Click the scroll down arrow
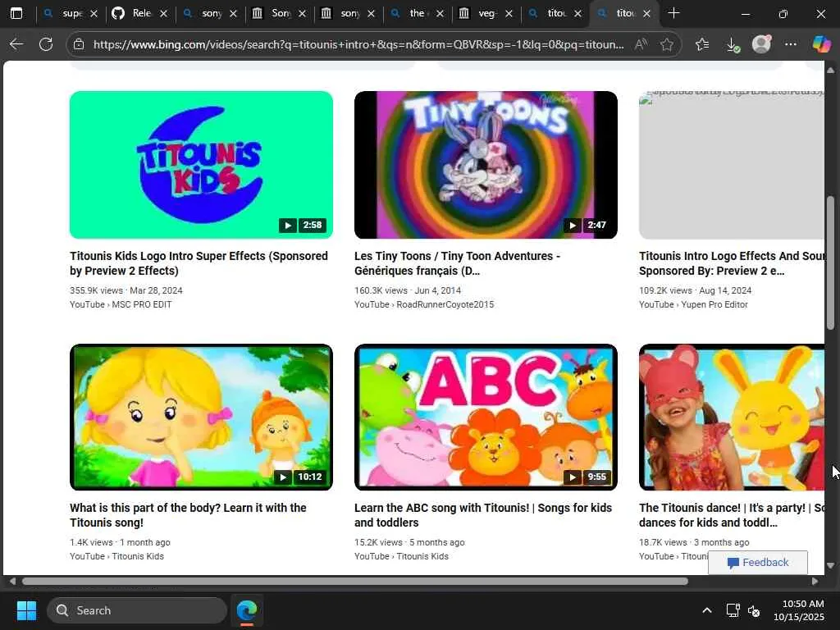The width and height of the screenshot is (840, 630). coord(830,565)
